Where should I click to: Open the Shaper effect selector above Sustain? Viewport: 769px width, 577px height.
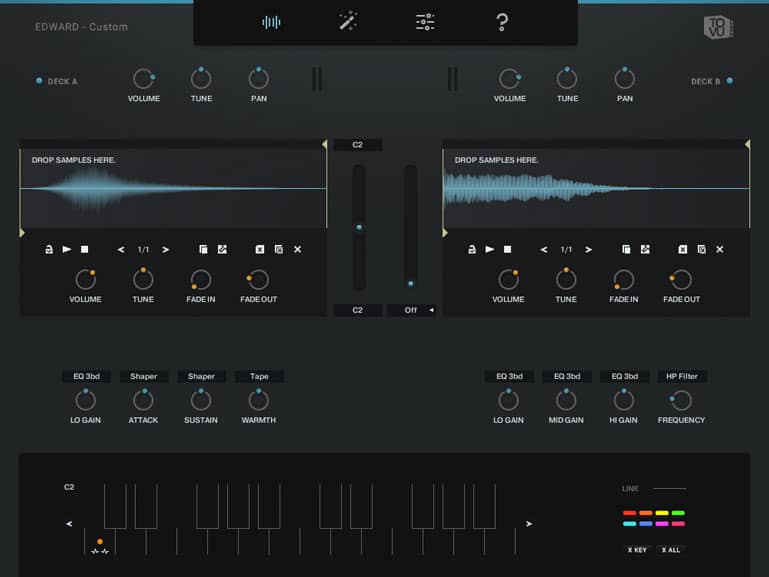tap(201, 376)
